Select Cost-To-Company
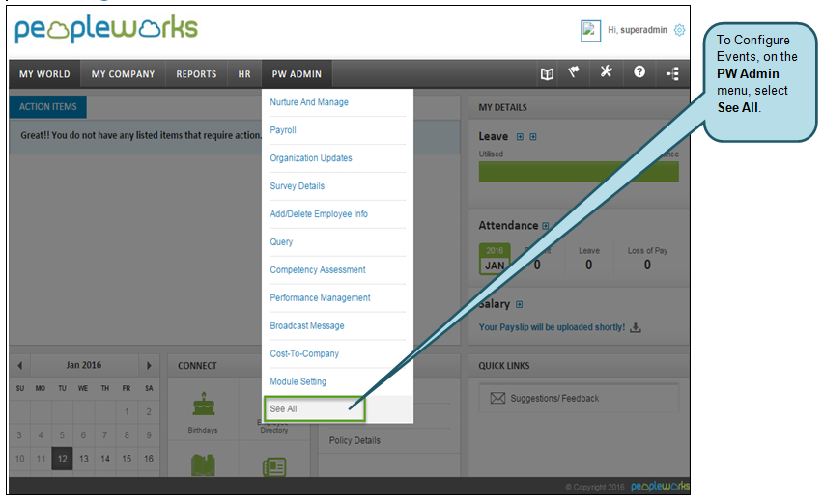Viewport: 823px width, 504px height. pyautogui.click(x=304, y=353)
